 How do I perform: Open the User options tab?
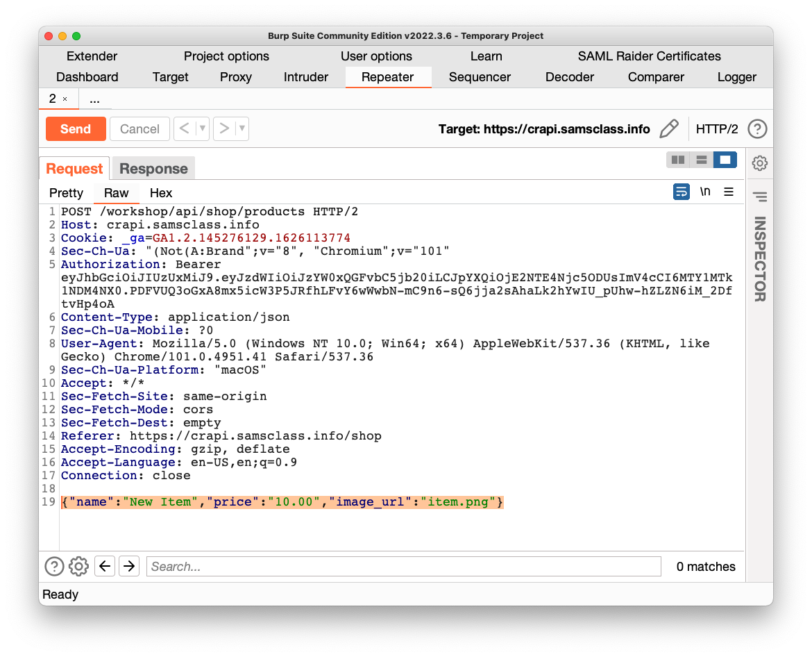tap(376, 56)
